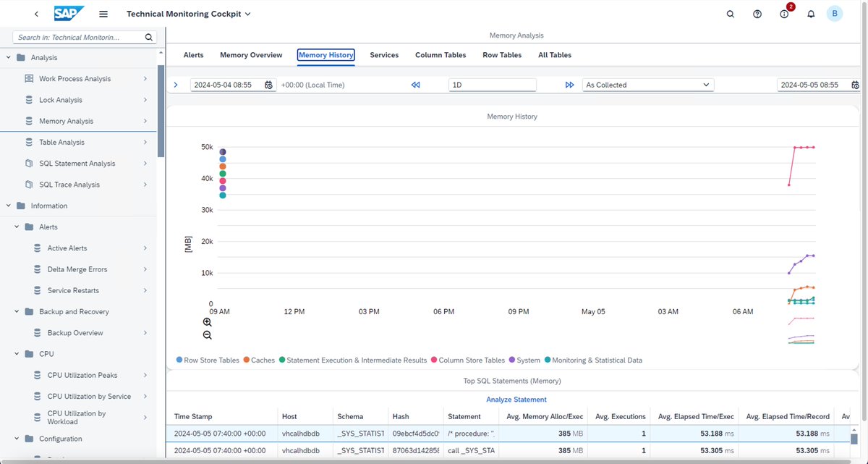Collapse the Alerts tree node

point(17,227)
